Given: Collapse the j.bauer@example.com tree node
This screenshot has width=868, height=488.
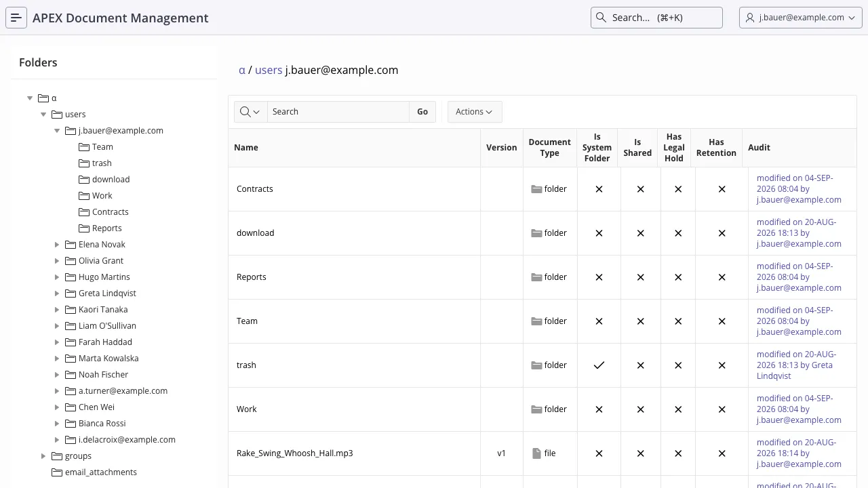Looking at the screenshot, I should tap(57, 131).
